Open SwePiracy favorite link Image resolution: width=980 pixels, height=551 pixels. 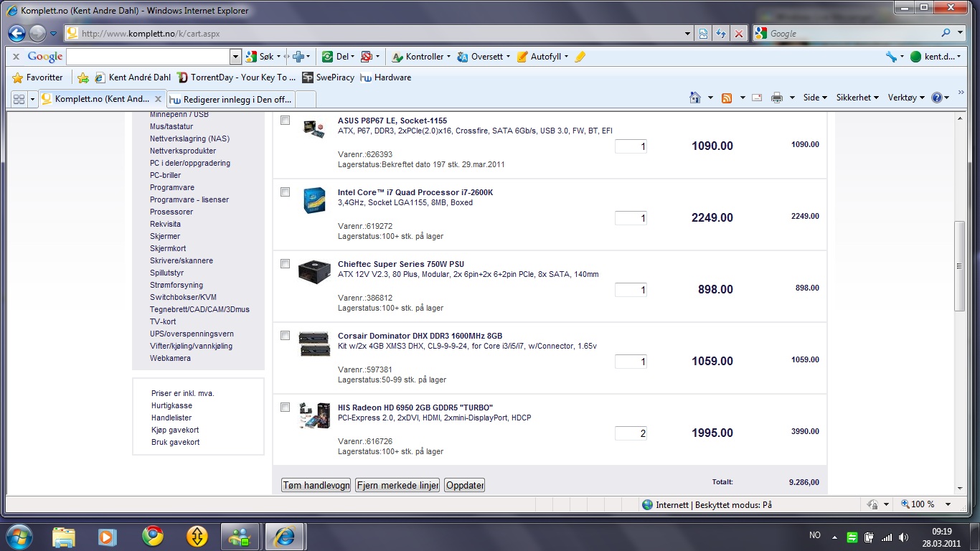click(x=329, y=77)
